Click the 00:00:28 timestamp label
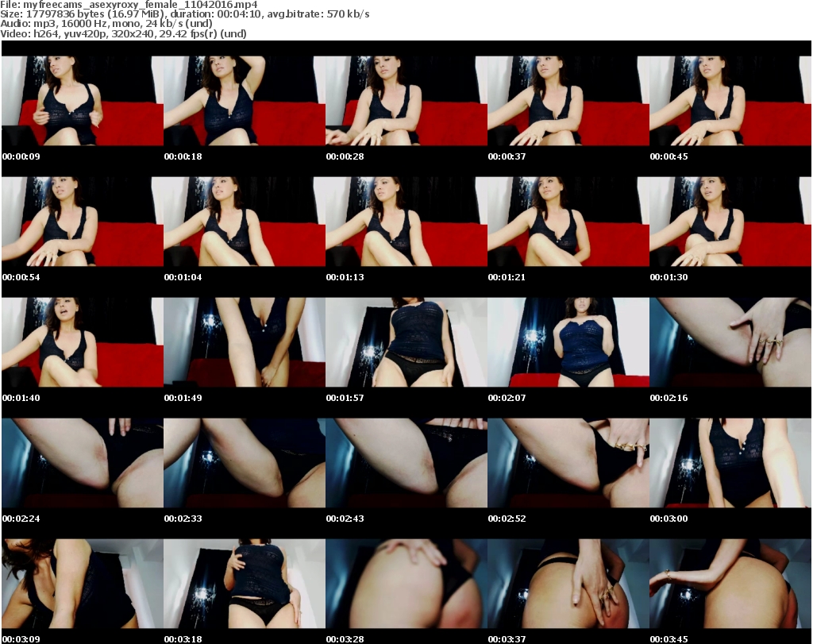 point(345,156)
